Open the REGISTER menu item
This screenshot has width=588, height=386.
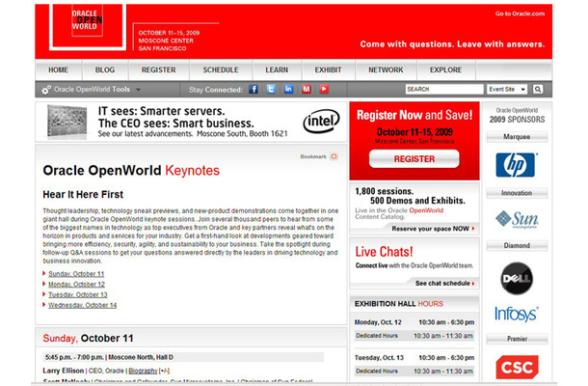[159, 69]
